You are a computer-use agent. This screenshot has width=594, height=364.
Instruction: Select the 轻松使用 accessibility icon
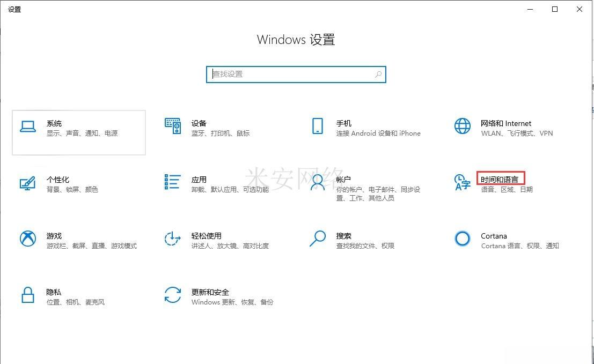(x=173, y=239)
